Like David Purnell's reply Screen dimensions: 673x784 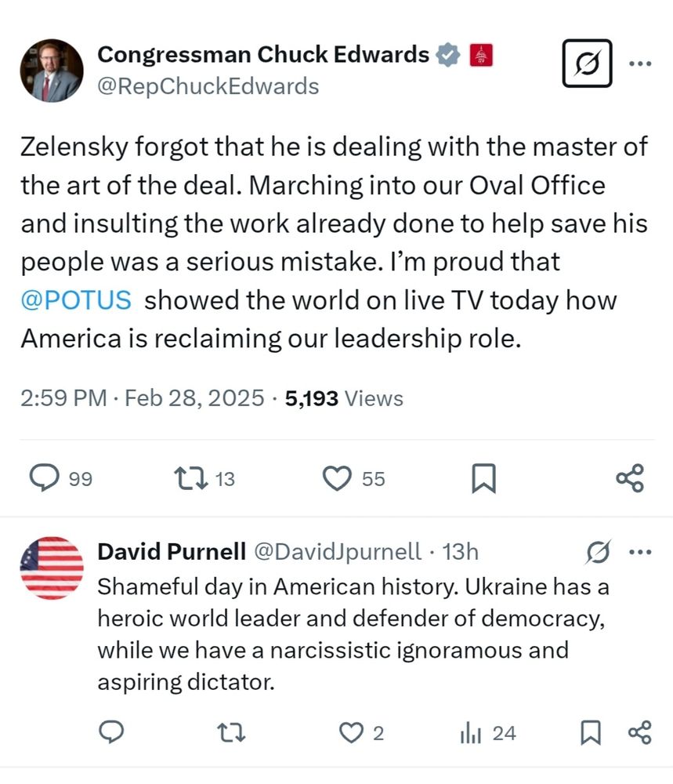point(349,732)
